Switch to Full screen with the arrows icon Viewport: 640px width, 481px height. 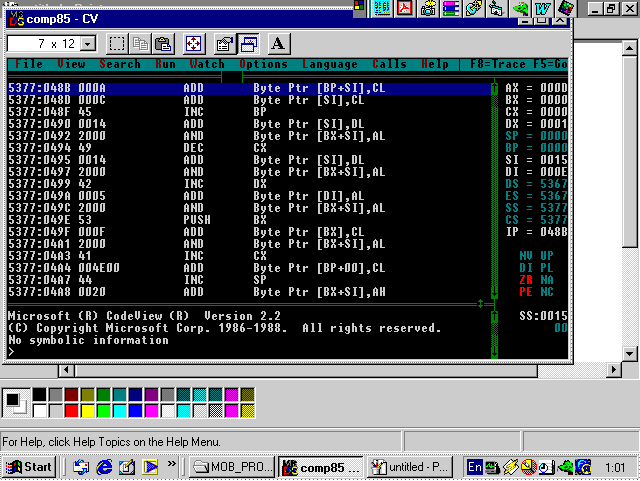tap(193, 44)
